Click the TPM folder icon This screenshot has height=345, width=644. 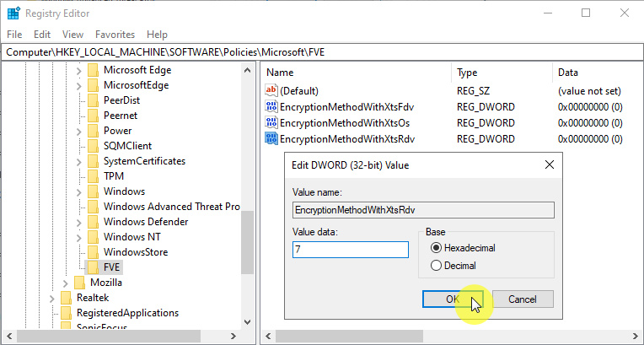point(94,176)
